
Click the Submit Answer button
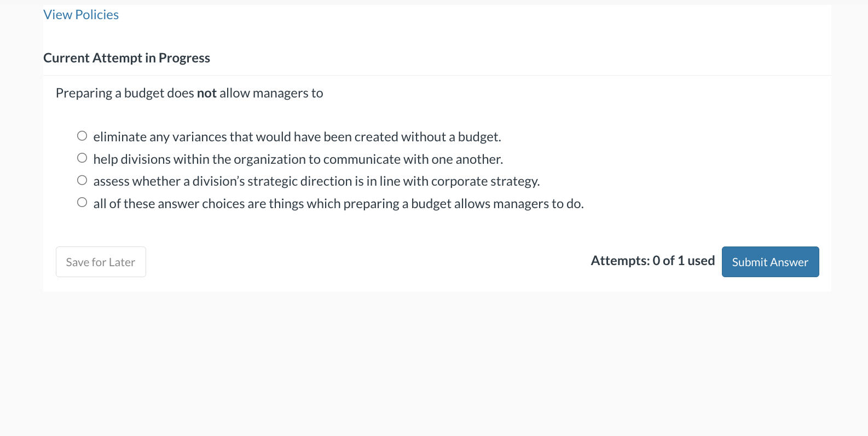point(770,262)
